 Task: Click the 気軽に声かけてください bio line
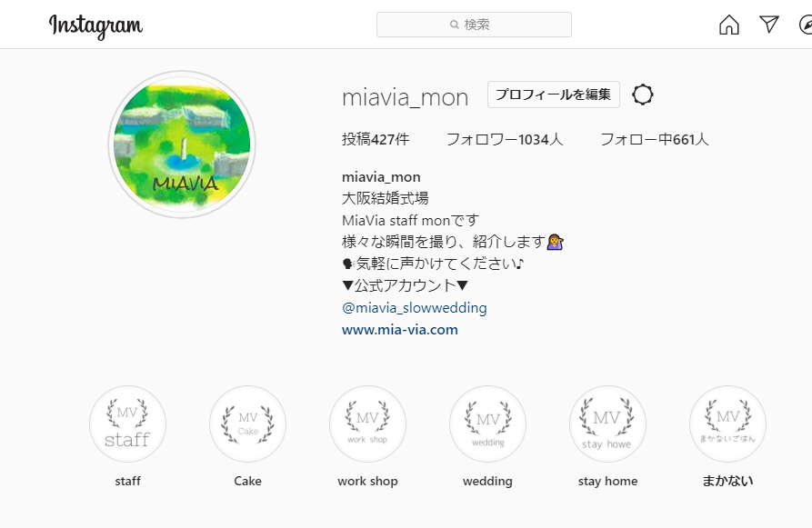click(434, 264)
